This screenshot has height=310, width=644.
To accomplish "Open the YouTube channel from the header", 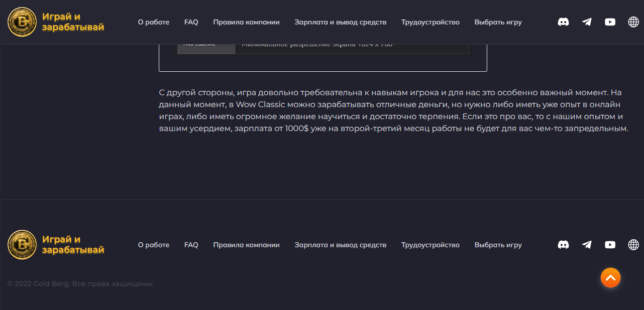I will pyautogui.click(x=610, y=22).
